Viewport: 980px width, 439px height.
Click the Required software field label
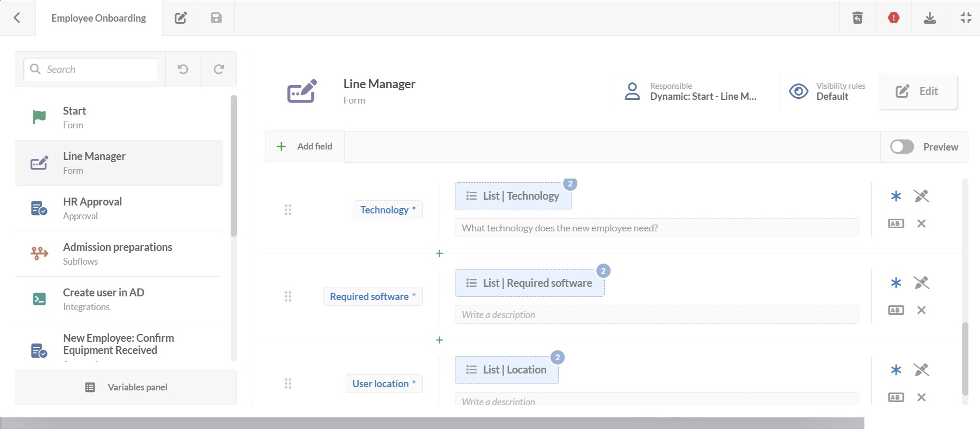tap(373, 296)
